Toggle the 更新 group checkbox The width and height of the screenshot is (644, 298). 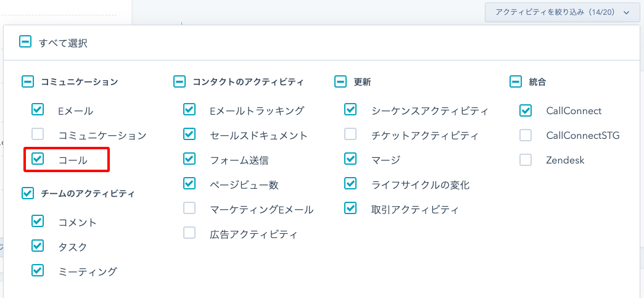tap(341, 82)
